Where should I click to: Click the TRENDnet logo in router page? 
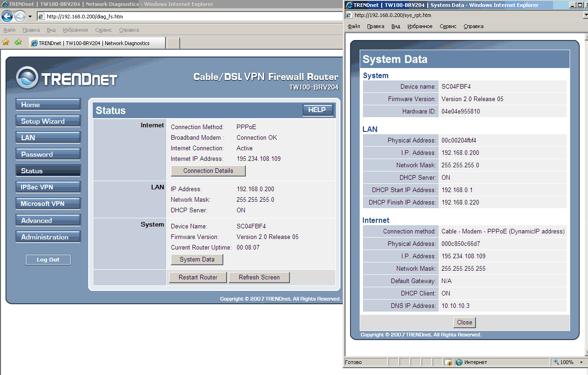click(67, 78)
